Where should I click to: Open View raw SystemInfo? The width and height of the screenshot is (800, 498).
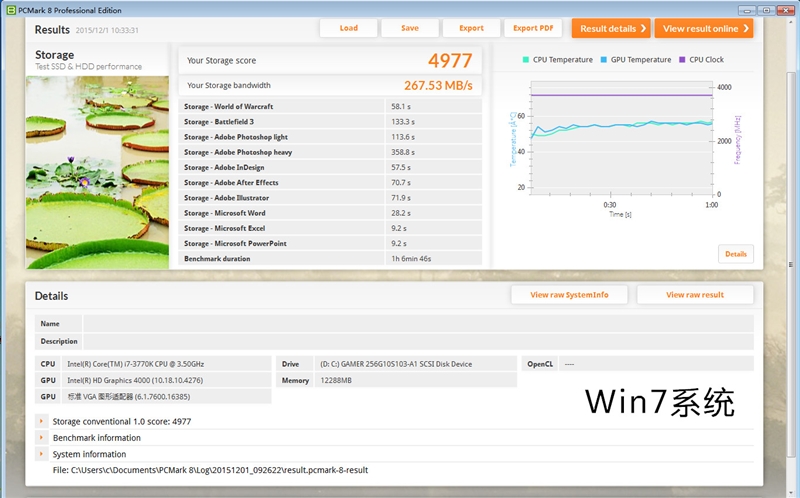point(569,295)
